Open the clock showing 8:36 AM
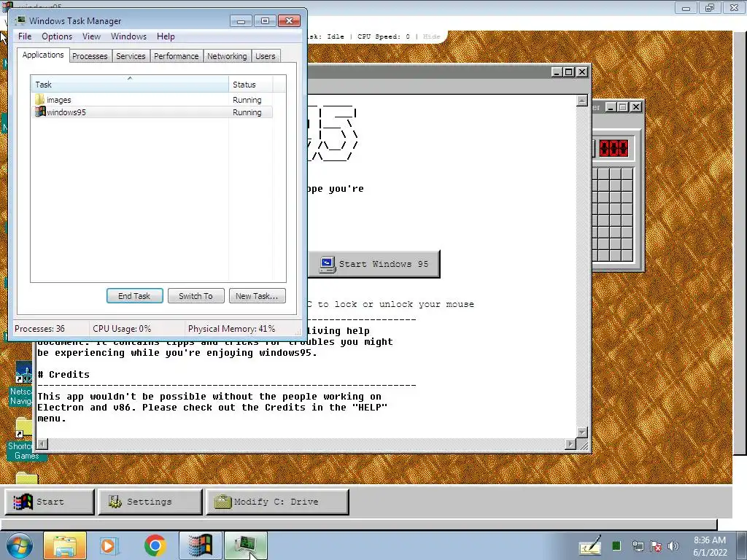Screen dimensions: 747x560 pyautogui.click(x=709, y=546)
